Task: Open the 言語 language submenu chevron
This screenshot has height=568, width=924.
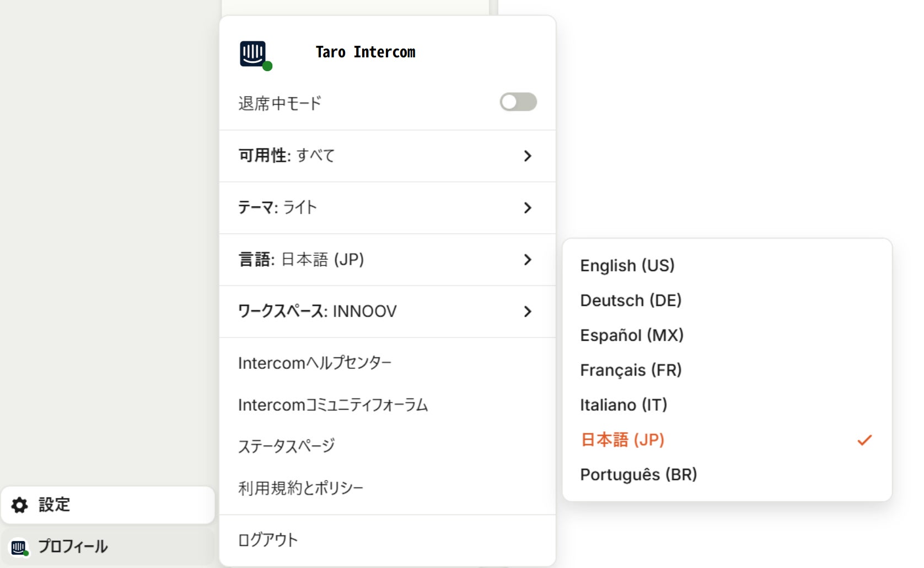Action: [x=528, y=260]
